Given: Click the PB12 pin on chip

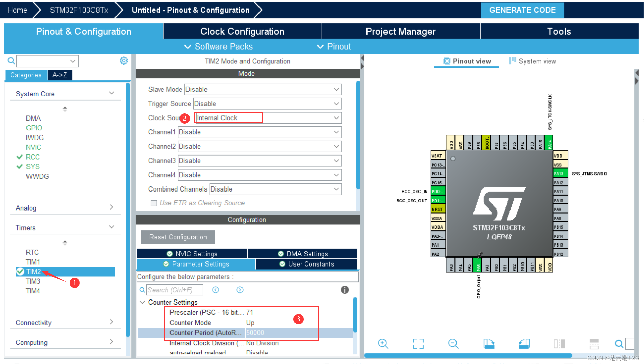Looking at the screenshot, I should 560,254.
